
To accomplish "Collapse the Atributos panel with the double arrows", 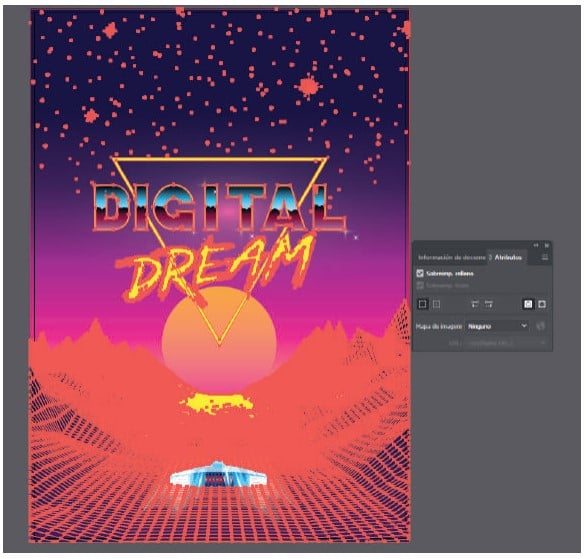I will click(536, 245).
